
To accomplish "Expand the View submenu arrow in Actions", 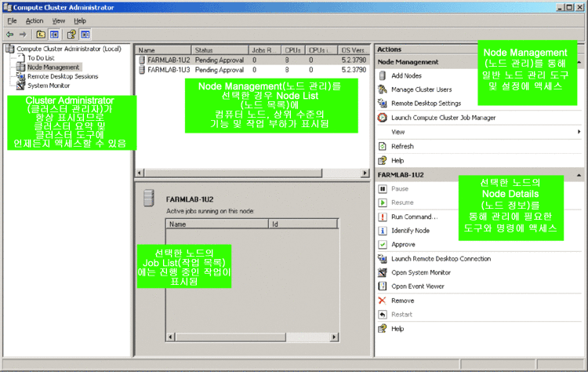I will (579, 132).
